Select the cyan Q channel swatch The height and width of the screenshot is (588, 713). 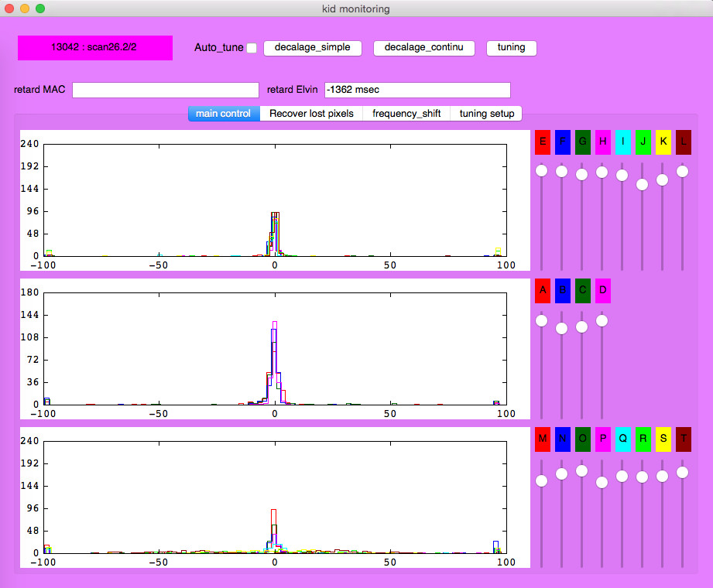point(622,439)
